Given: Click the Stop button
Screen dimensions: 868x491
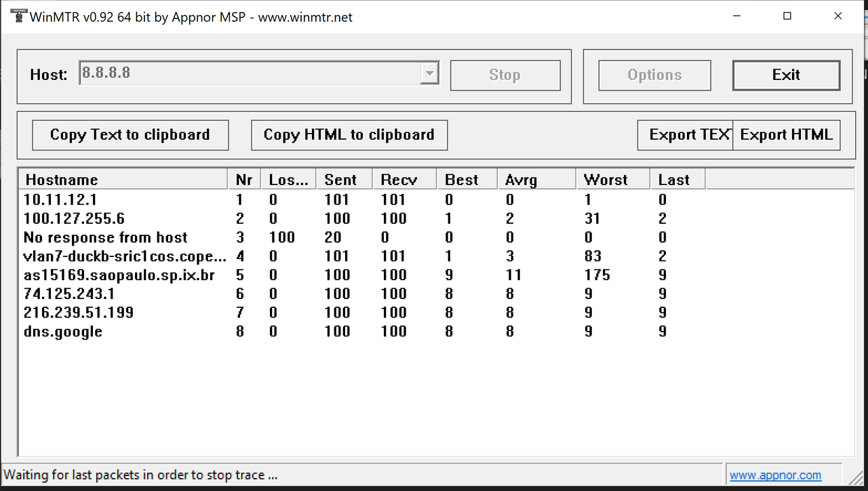Looking at the screenshot, I should 505,75.
